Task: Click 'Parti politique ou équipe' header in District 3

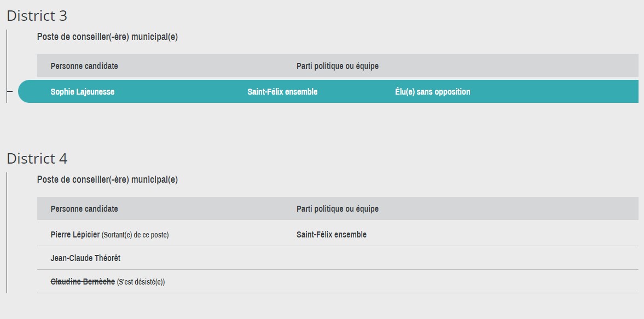Action: click(x=338, y=66)
